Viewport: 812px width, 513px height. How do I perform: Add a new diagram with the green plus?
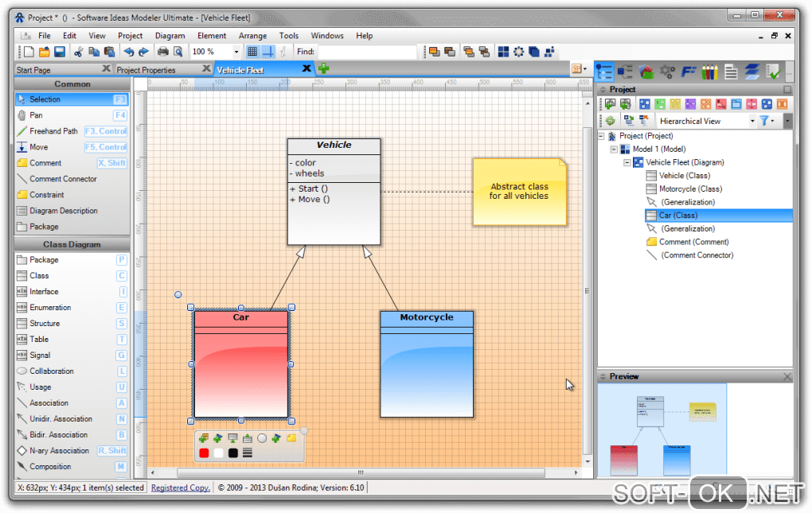click(324, 68)
